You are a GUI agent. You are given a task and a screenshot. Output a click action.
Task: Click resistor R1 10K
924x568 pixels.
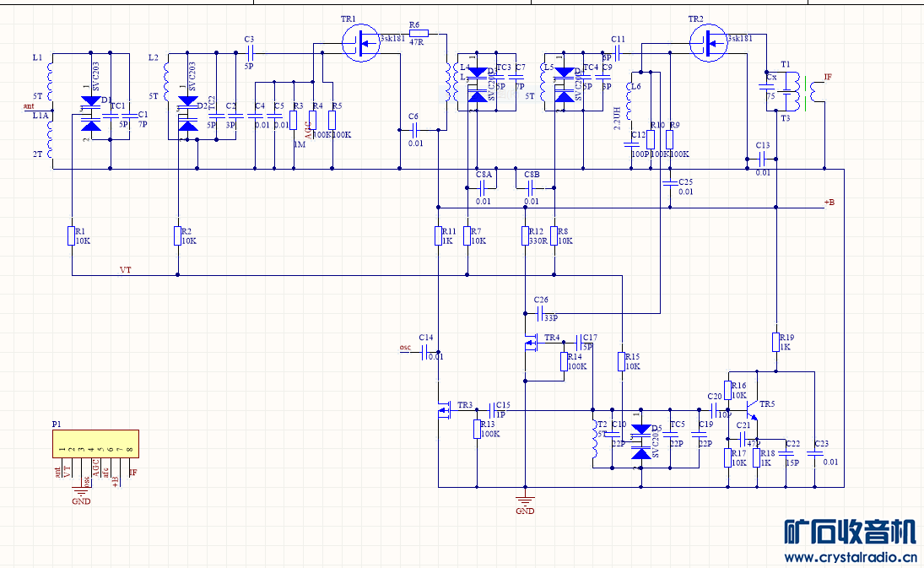coord(71,235)
